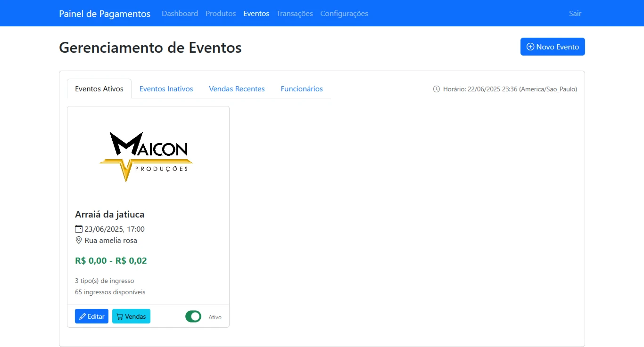644x347 pixels.
Task: Open Vendas for Arraiá da jatiuca event
Action: pyautogui.click(x=131, y=316)
